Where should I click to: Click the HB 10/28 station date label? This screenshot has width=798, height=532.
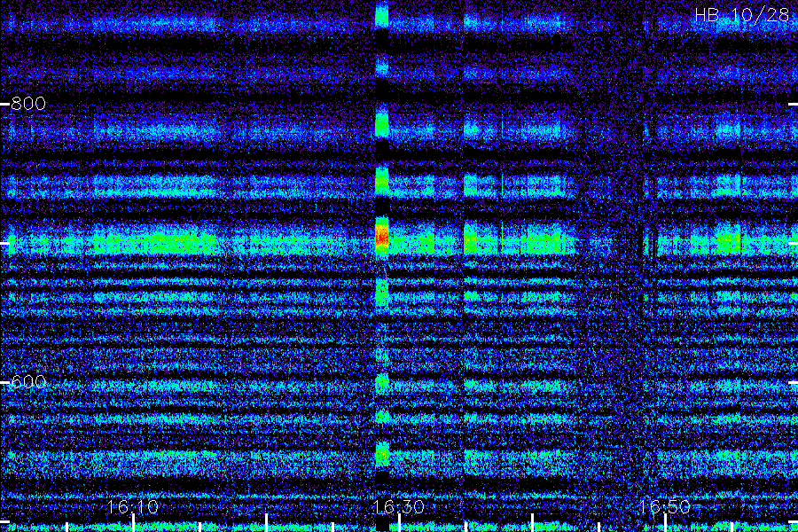[x=741, y=15]
